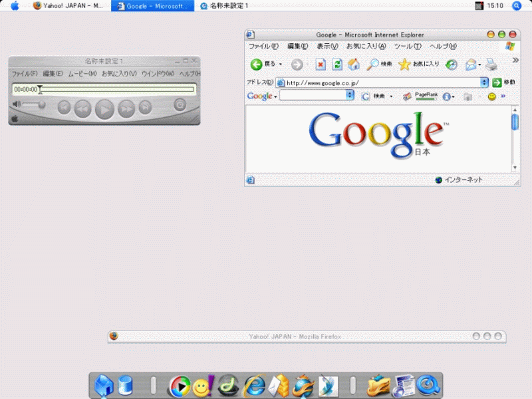532x399 pixels.
Task: Open the ツール(T) menu in Internet Explorer
Action: (x=408, y=47)
